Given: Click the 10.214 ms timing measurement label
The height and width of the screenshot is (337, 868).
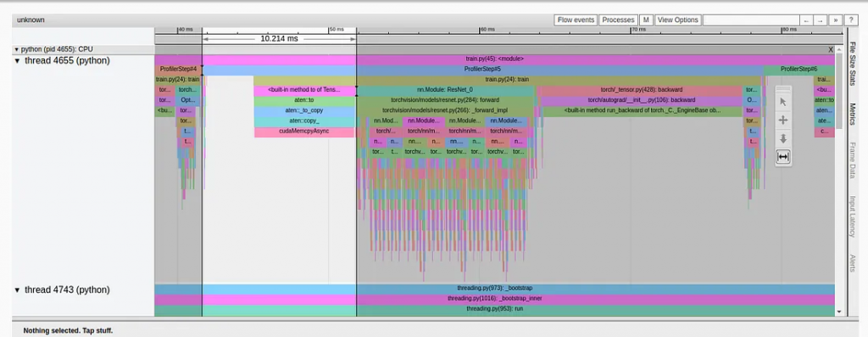Looking at the screenshot, I should click(x=279, y=39).
